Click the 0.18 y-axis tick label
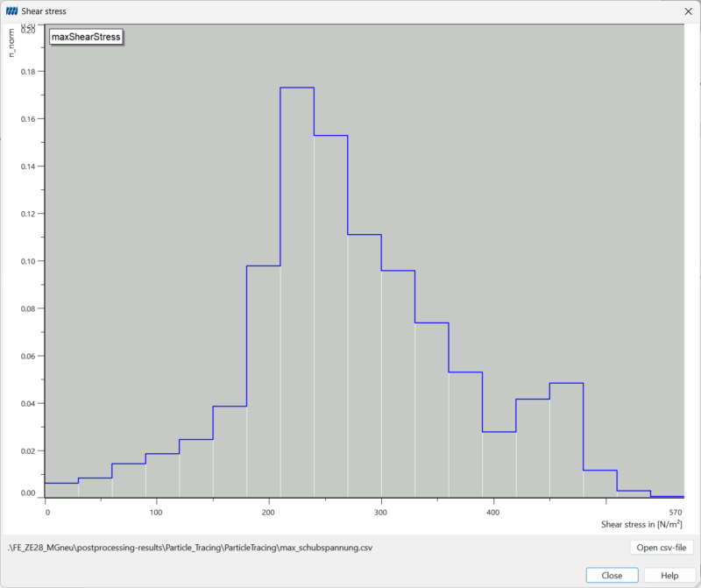 (x=28, y=72)
